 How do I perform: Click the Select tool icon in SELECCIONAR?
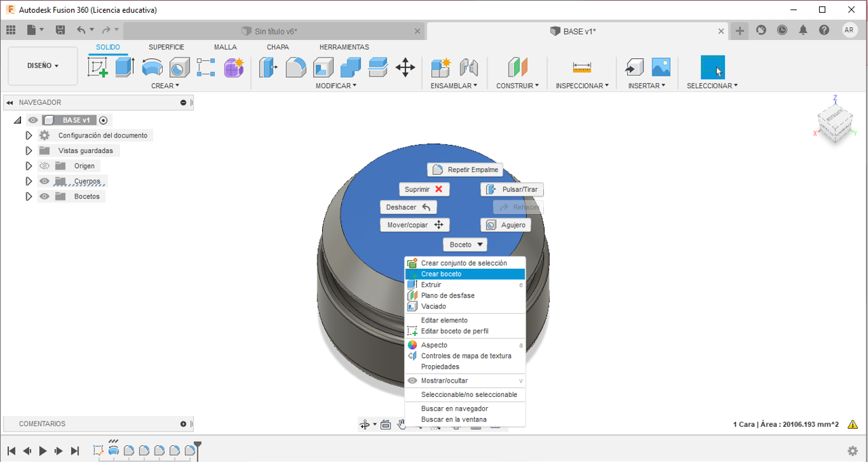[713, 67]
